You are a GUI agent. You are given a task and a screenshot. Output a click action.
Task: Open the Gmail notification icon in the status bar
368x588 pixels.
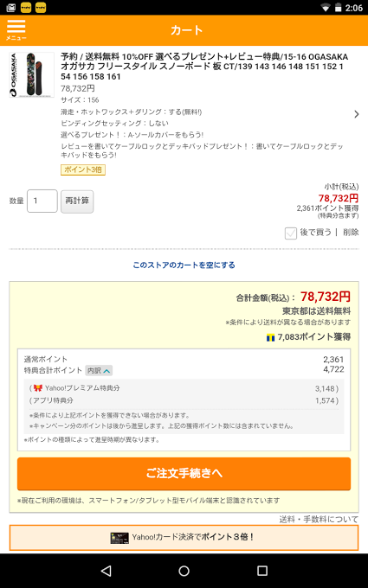click(x=11, y=8)
